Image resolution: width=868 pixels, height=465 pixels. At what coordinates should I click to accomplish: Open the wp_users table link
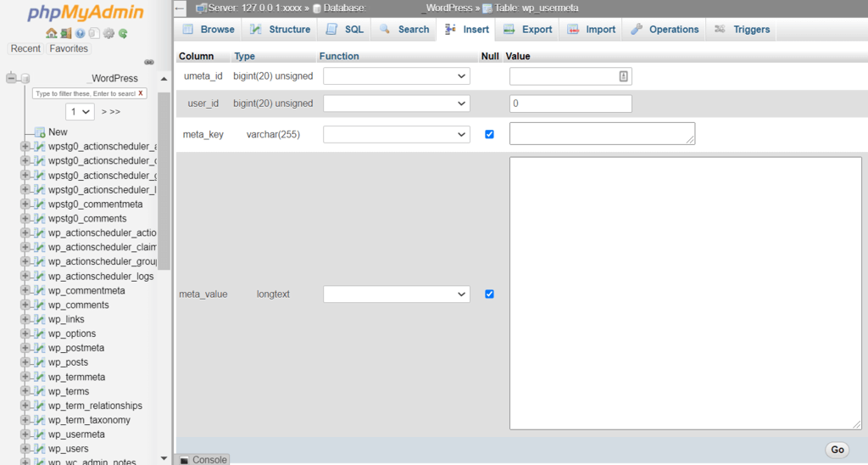tap(68, 448)
